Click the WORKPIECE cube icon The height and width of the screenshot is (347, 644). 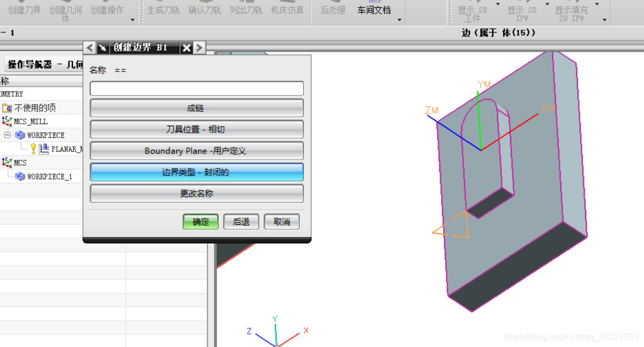[x=20, y=135]
